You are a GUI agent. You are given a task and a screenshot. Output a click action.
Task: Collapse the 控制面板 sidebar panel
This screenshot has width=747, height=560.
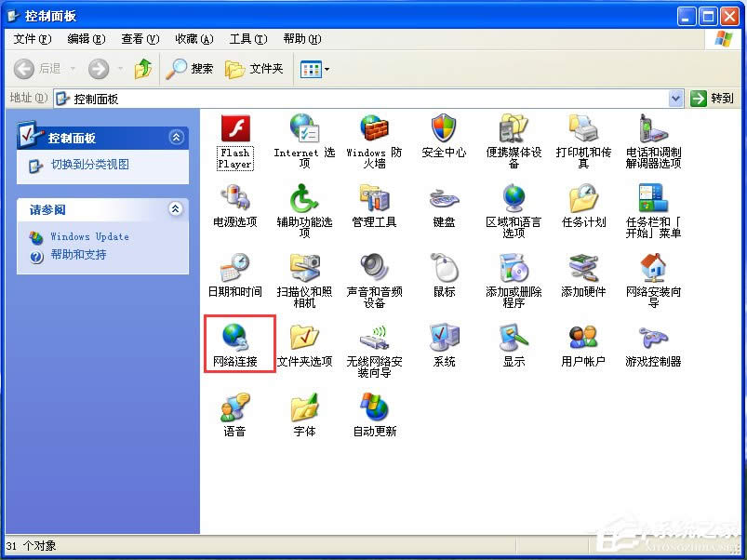click(x=176, y=138)
